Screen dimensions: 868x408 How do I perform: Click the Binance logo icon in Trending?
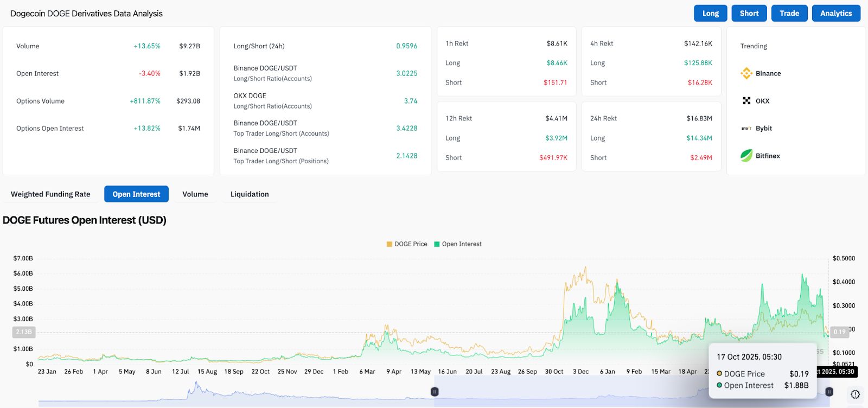[x=746, y=73]
